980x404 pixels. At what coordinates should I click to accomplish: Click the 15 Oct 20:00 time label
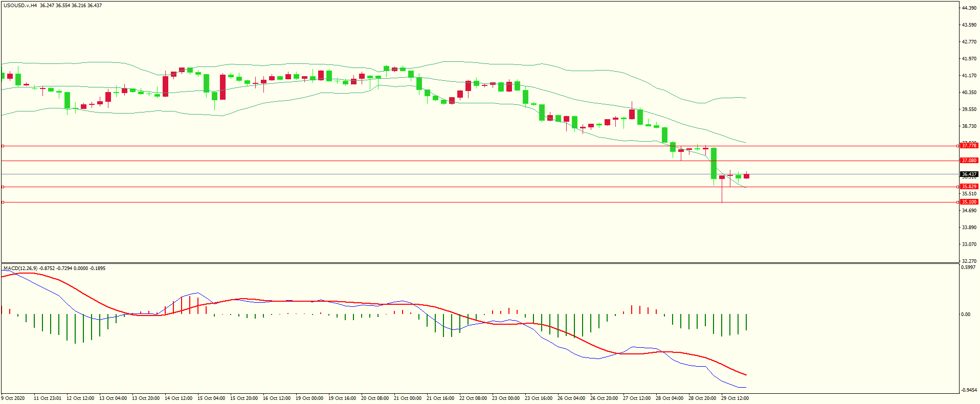coord(244,398)
